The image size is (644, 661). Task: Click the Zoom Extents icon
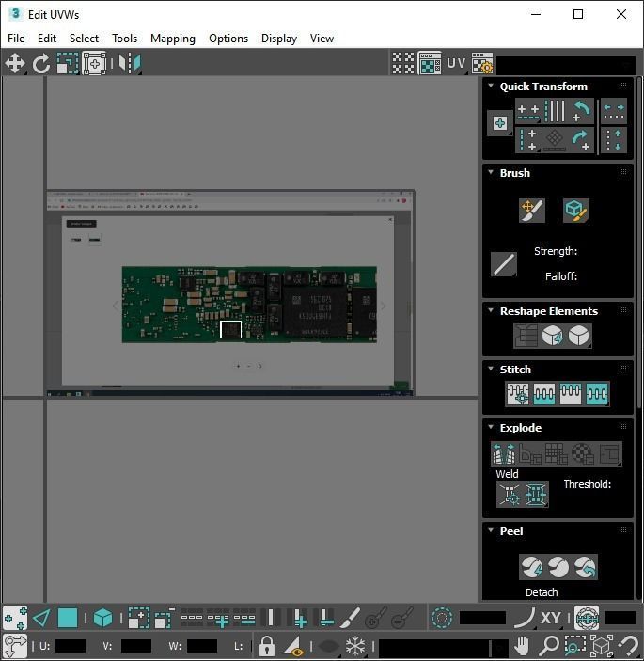(x=602, y=645)
